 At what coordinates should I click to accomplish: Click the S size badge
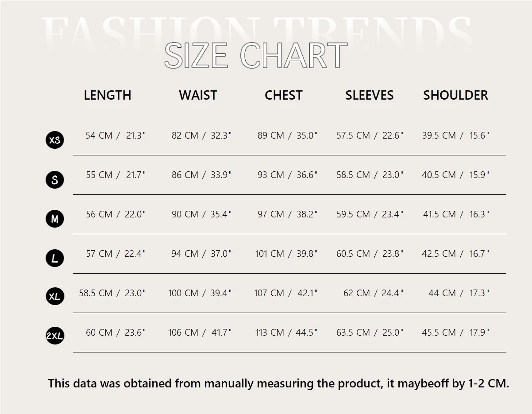(x=55, y=179)
